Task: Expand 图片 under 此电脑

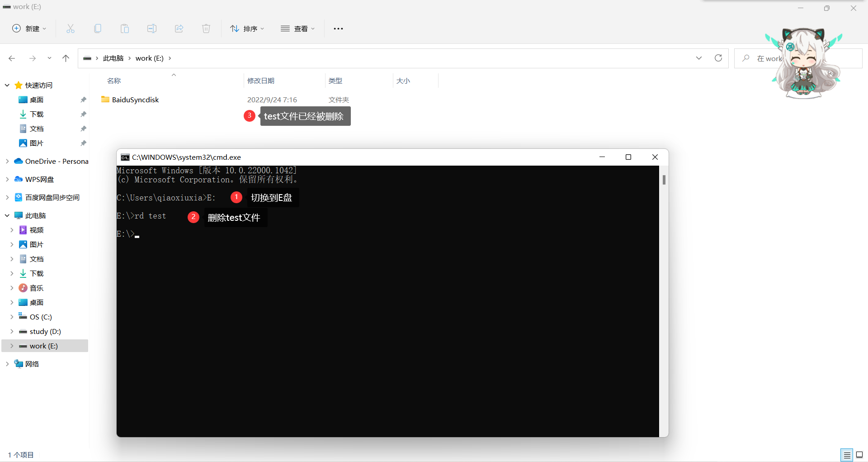Action: pos(12,244)
